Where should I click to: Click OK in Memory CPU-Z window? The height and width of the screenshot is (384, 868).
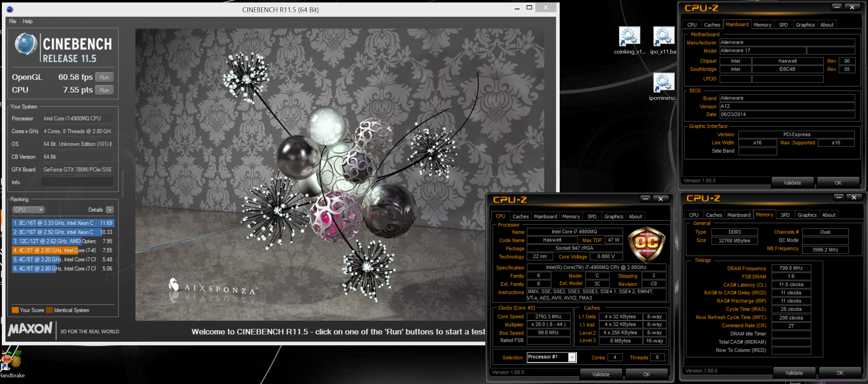click(x=840, y=373)
